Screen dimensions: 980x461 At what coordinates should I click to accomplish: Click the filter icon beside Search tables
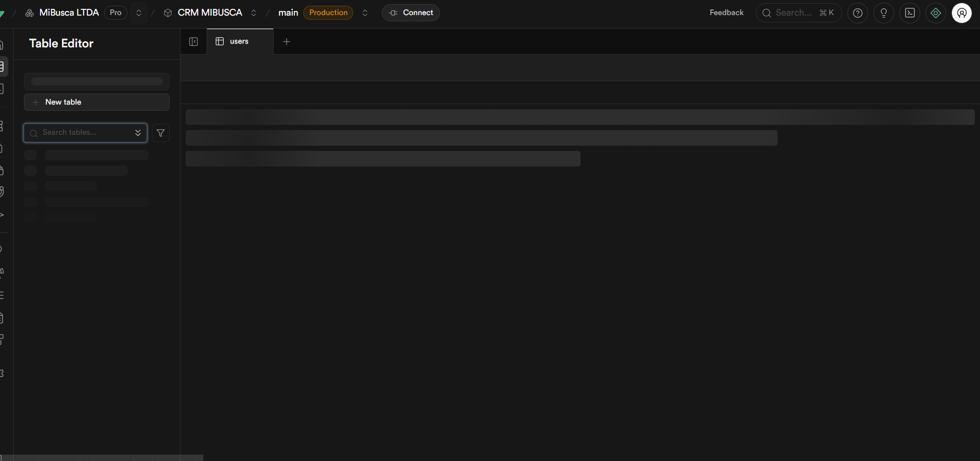(x=161, y=133)
